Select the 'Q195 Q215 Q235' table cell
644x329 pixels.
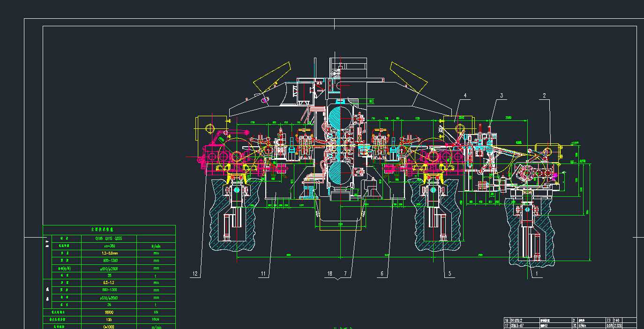pos(108,238)
